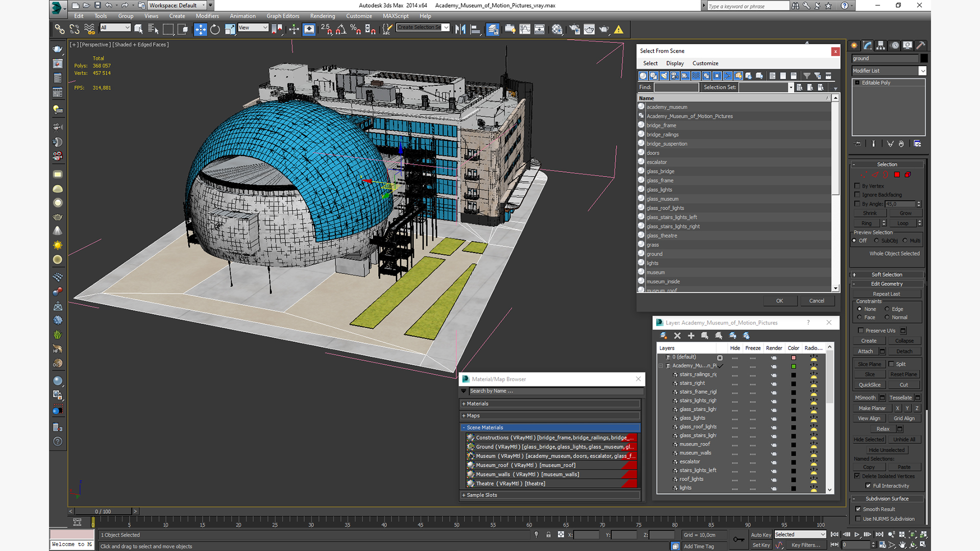Screen dimensions: 980x551
Task: Toggle the Percent Snap icon
Action: tap(356, 30)
